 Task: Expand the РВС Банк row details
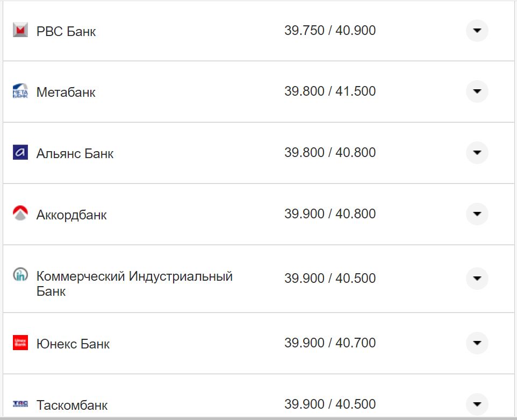(477, 31)
